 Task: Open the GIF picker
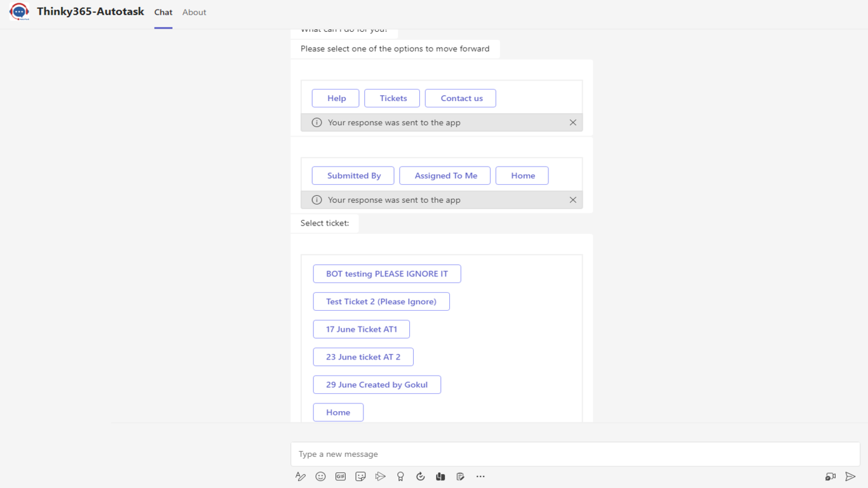point(341,477)
